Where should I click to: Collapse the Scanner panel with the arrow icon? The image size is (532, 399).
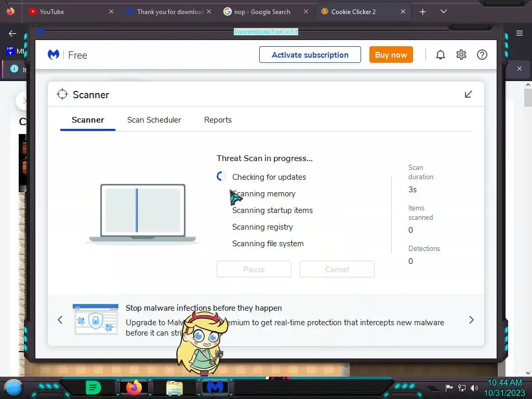tap(468, 95)
